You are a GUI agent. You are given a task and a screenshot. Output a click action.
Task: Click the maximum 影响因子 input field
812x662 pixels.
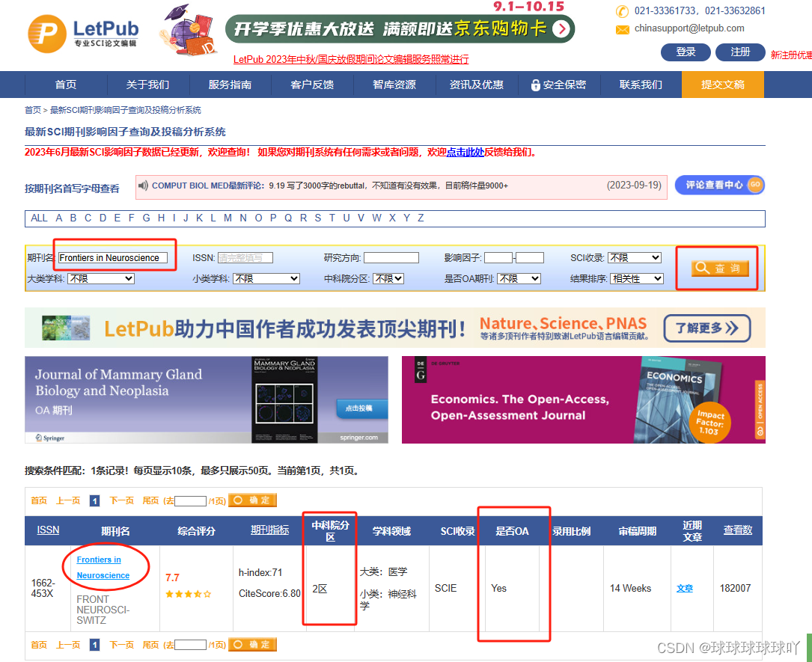(x=530, y=258)
